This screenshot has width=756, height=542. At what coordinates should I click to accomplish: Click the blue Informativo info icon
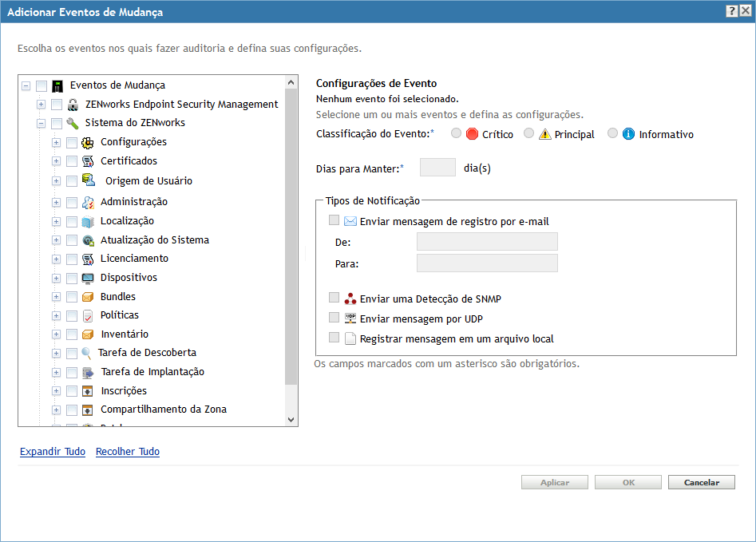[628, 133]
